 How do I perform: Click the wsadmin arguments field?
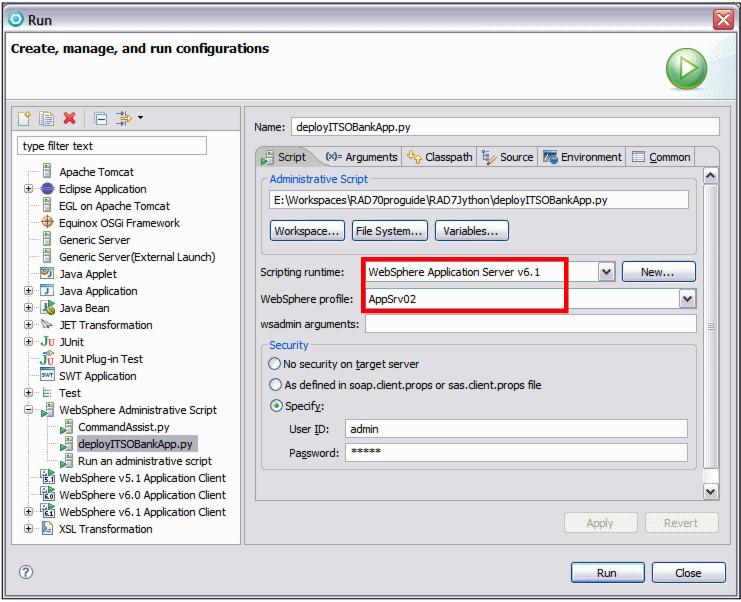530,324
